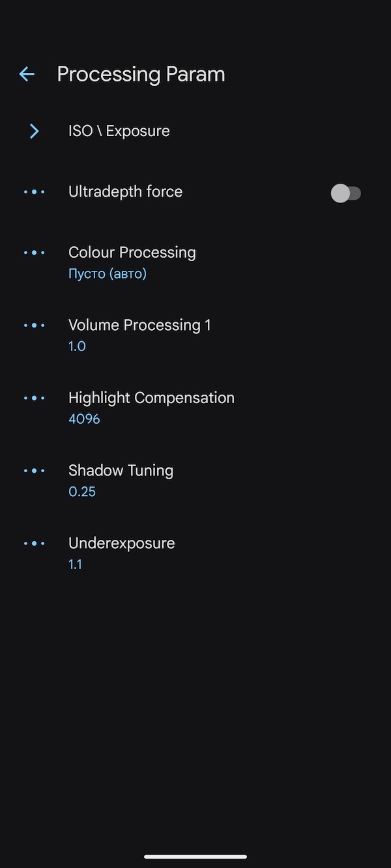
Task: Open Volume Processing 1 setting
Action: click(x=139, y=325)
